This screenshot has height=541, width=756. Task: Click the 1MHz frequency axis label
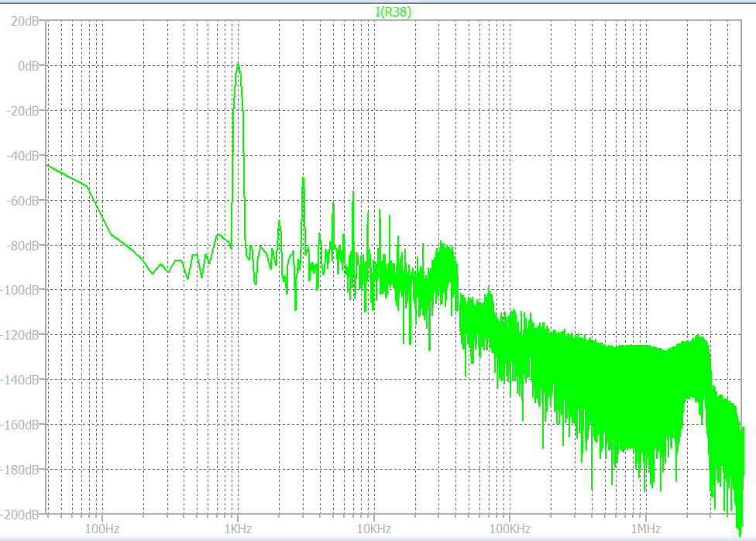[x=646, y=529]
